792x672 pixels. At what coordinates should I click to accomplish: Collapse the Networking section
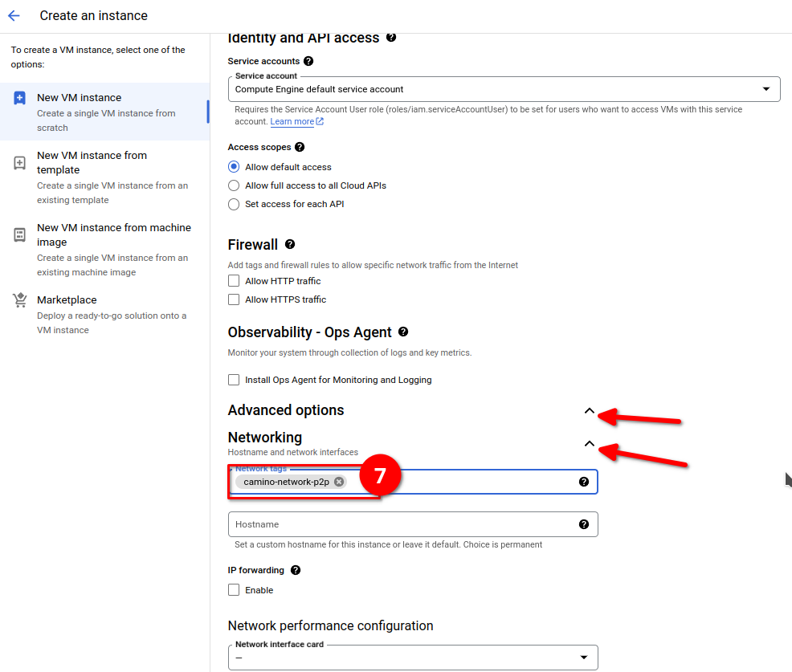(589, 443)
